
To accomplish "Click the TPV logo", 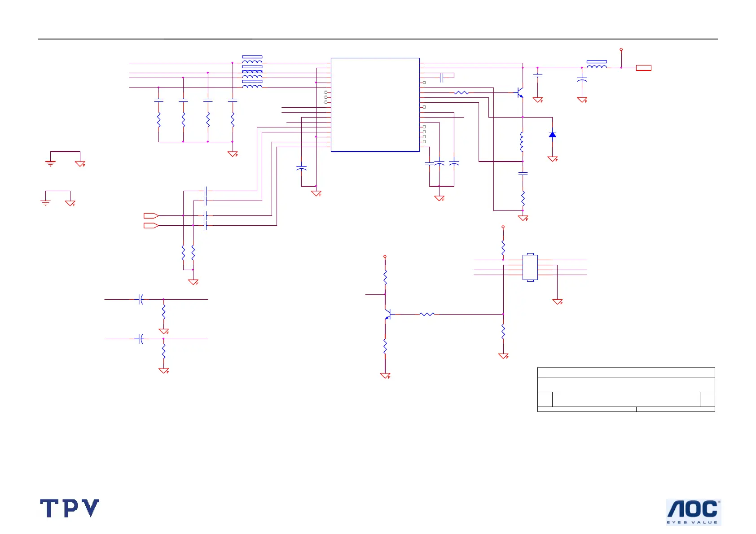I will coord(70,508).
